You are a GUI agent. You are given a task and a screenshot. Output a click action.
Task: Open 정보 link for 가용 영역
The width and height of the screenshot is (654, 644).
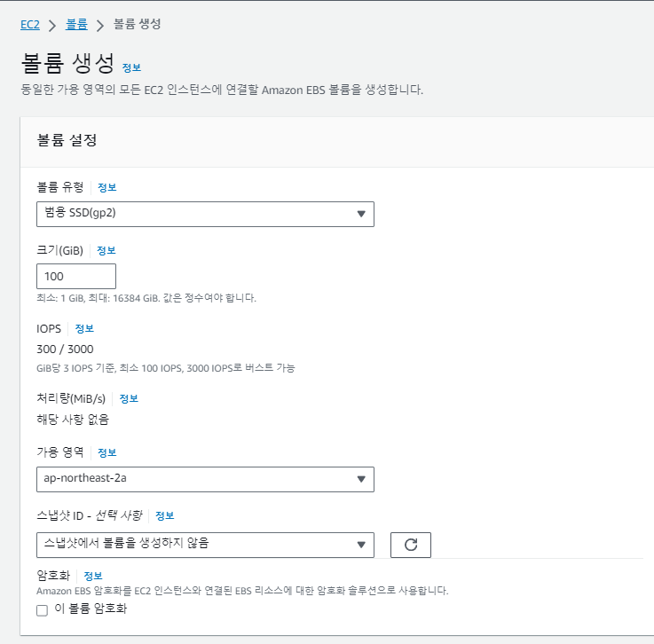pyautogui.click(x=106, y=452)
